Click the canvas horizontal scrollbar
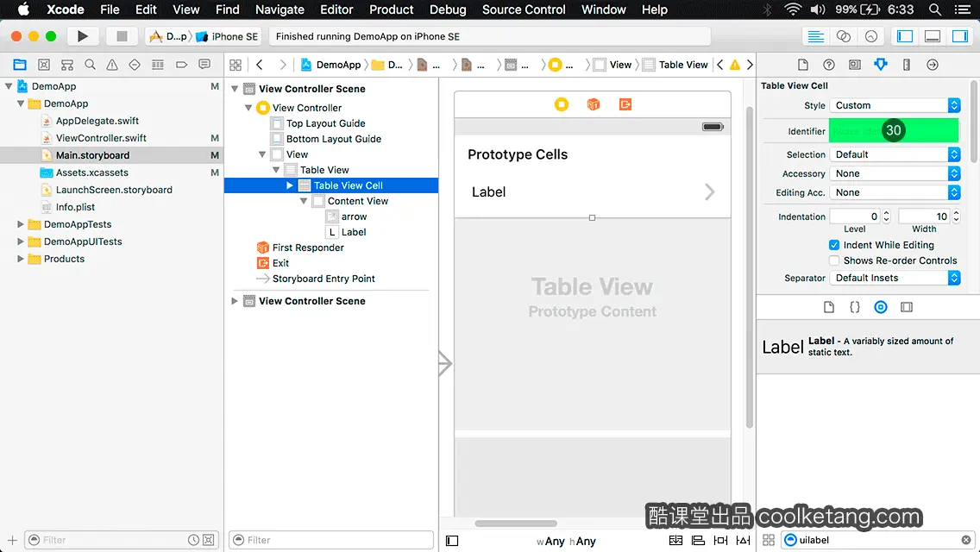Viewport: 980px width, 552px height. [x=516, y=524]
